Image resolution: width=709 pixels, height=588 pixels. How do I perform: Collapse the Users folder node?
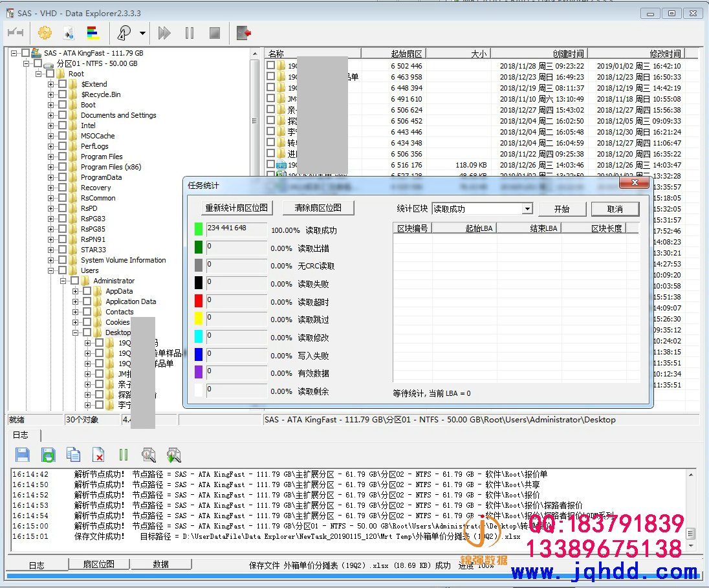(x=50, y=270)
